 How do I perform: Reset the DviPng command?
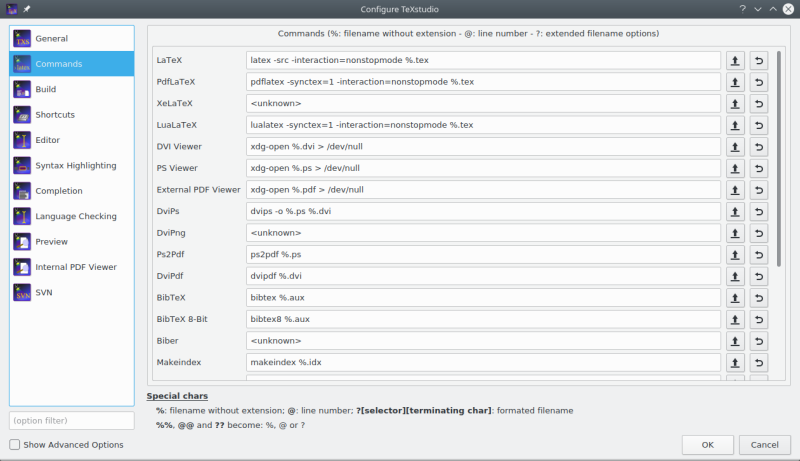759,233
